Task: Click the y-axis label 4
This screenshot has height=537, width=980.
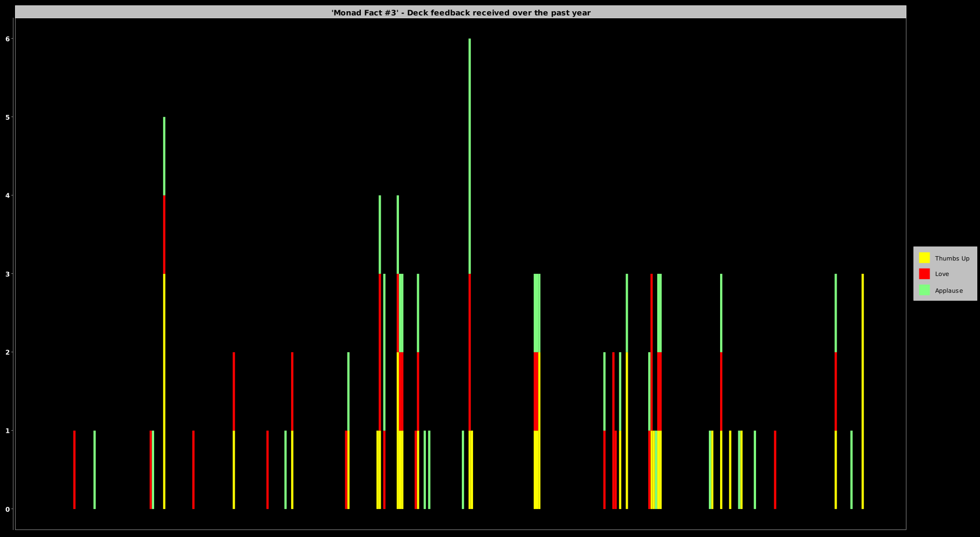Action: (8, 195)
